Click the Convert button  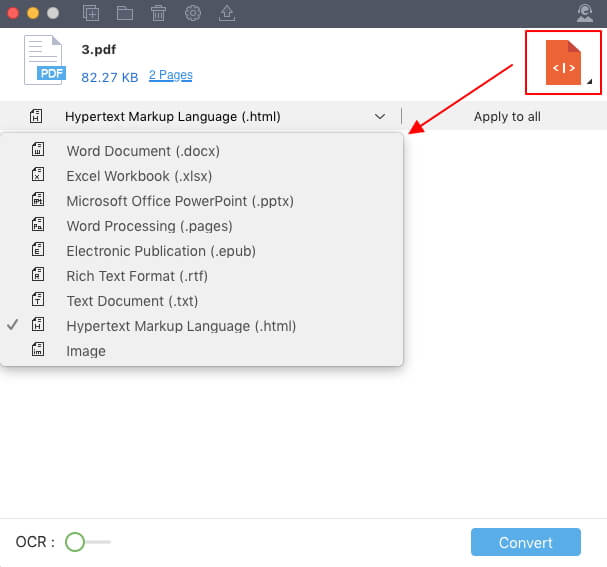526,542
